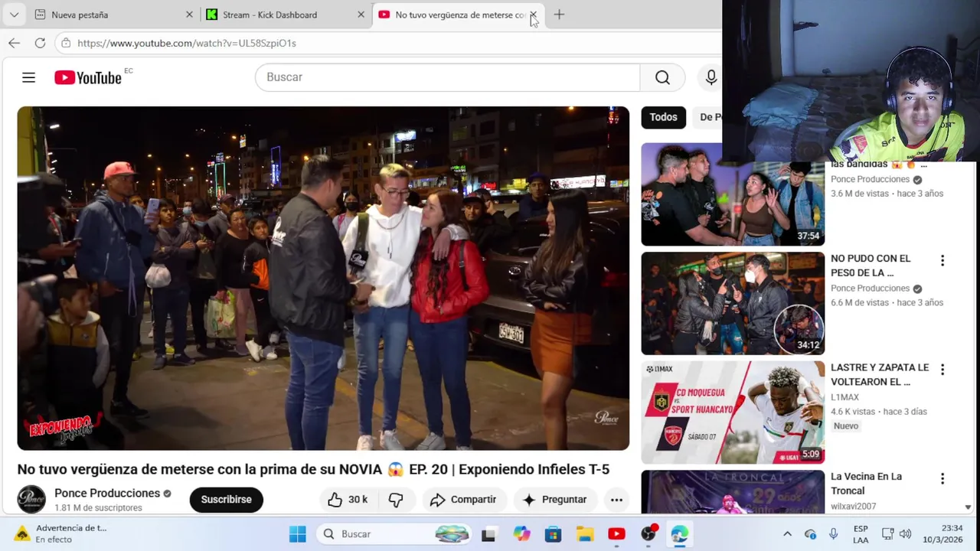Switch to Microsoft Edge in taskbar
This screenshot has height=551, width=980.
(679, 534)
